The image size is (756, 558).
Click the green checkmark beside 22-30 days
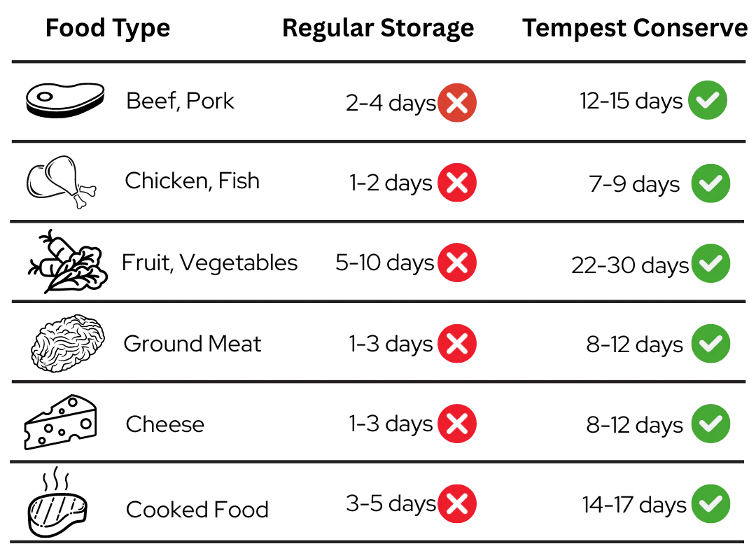(710, 263)
